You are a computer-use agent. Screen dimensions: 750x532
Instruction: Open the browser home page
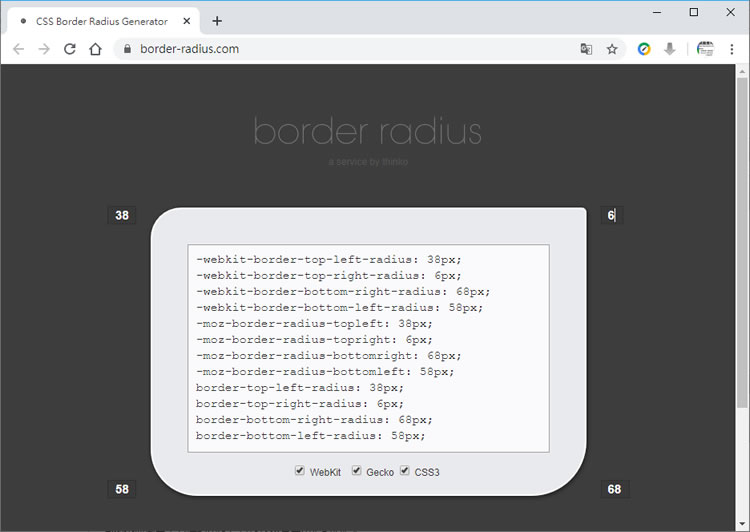point(96,49)
